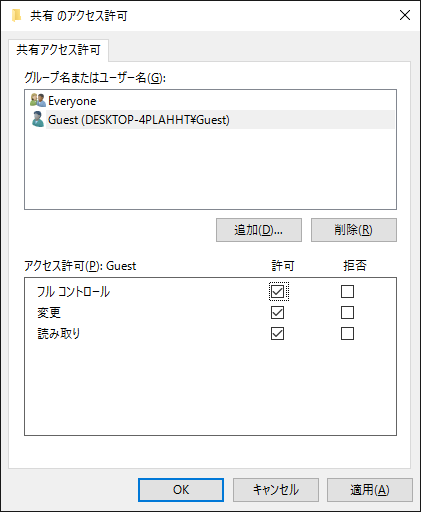Uncheck allow for フル コントロール
The width and height of the screenshot is (421, 512).
(x=277, y=292)
